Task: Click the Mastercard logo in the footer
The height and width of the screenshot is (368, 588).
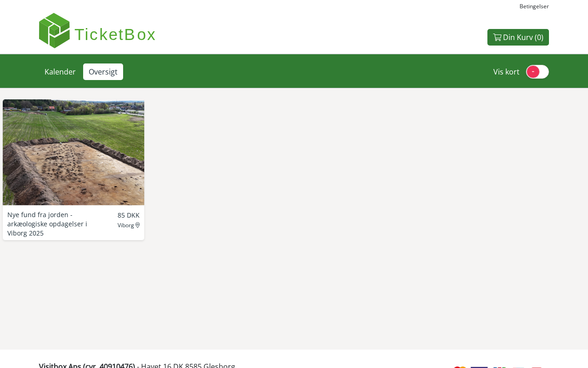Action: point(460,367)
